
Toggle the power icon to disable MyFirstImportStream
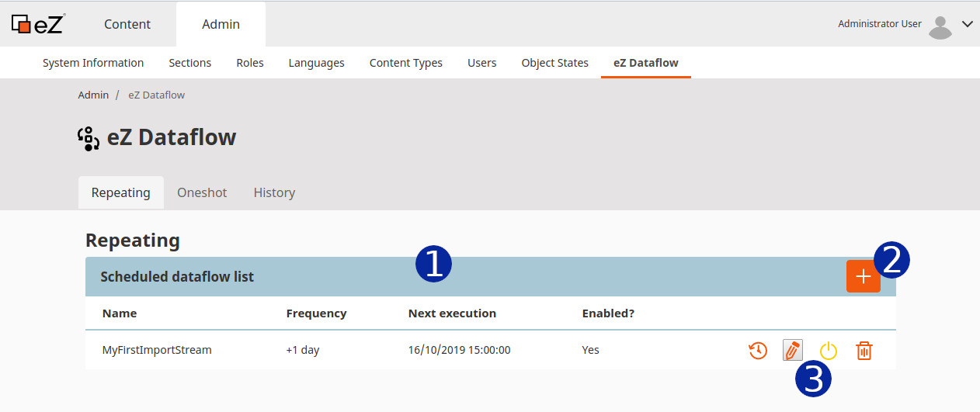pos(829,351)
